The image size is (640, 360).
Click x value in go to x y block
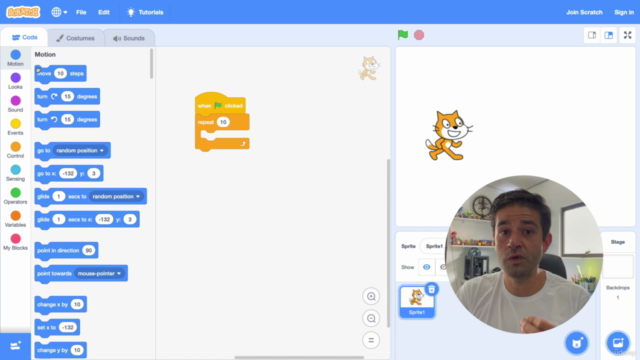(x=68, y=173)
